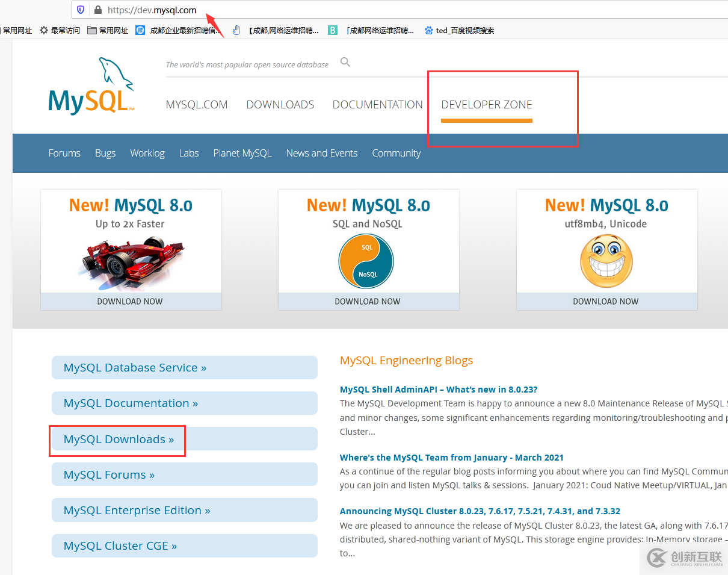Open Planet MySQL menu item
Screen dimensions: 728x575
point(242,153)
